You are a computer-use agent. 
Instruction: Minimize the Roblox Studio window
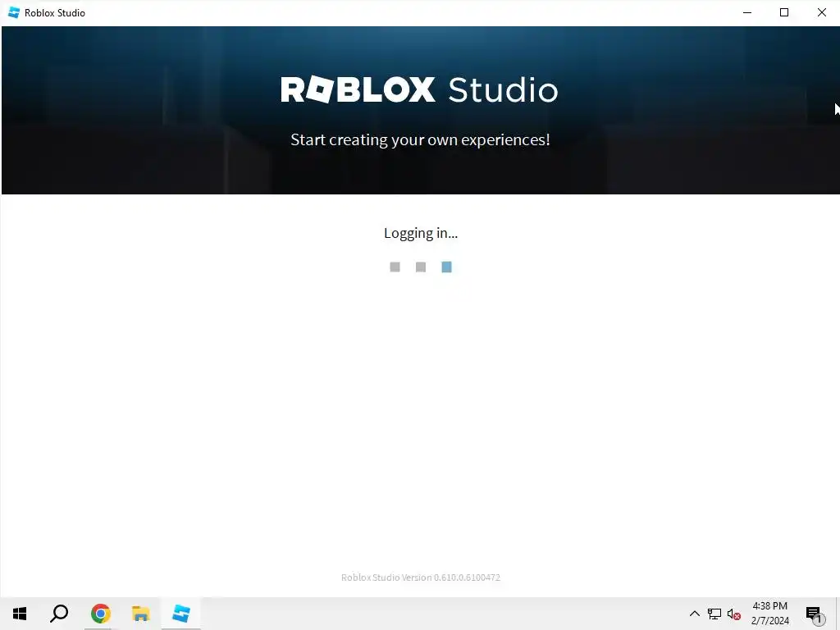click(747, 13)
